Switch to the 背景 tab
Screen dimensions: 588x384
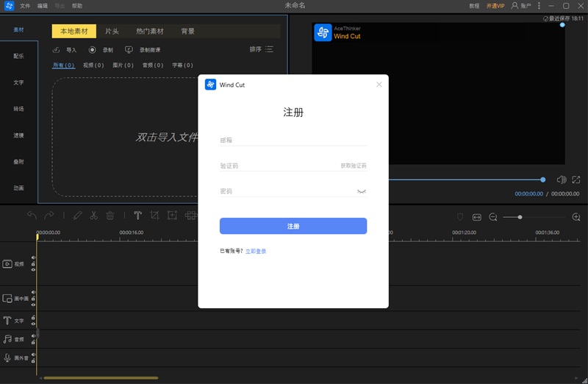tap(188, 31)
